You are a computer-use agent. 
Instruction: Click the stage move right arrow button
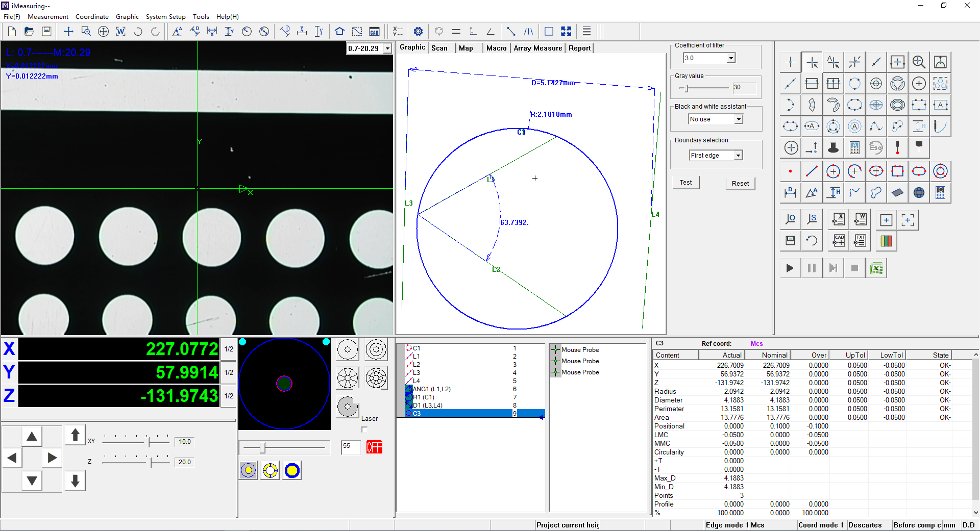[x=52, y=458]
